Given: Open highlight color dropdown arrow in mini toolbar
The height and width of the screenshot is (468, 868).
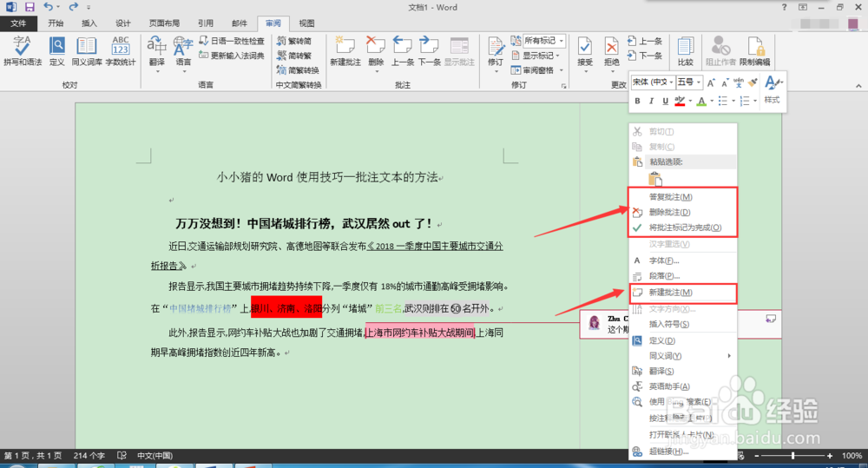Looking at the screenshot, I should pyautogui.click(x=690, y=101).
